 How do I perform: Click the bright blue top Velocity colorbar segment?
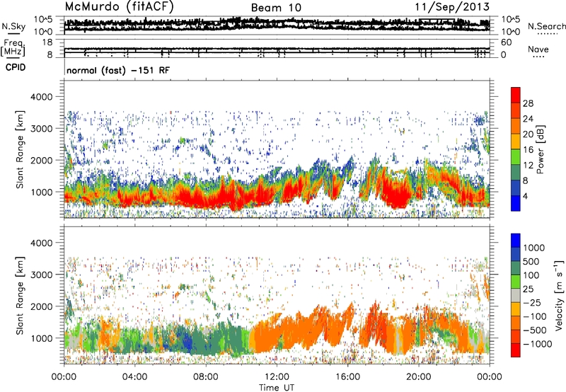[516, 241]
